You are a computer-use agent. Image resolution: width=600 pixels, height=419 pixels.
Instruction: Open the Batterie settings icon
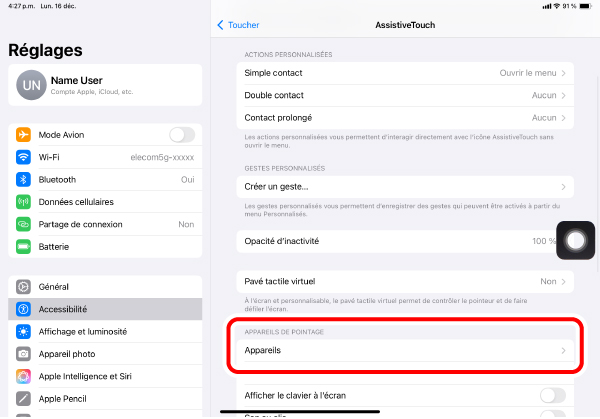pos(24,246)
